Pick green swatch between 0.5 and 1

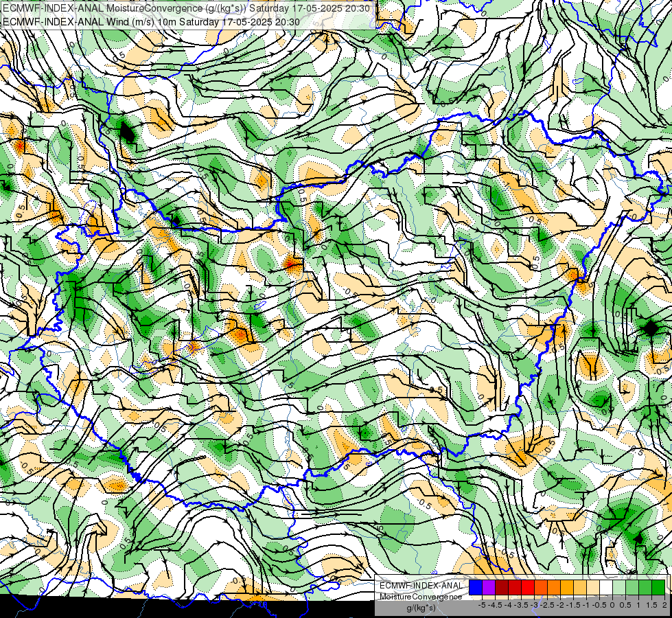click(x=632, y=587)
